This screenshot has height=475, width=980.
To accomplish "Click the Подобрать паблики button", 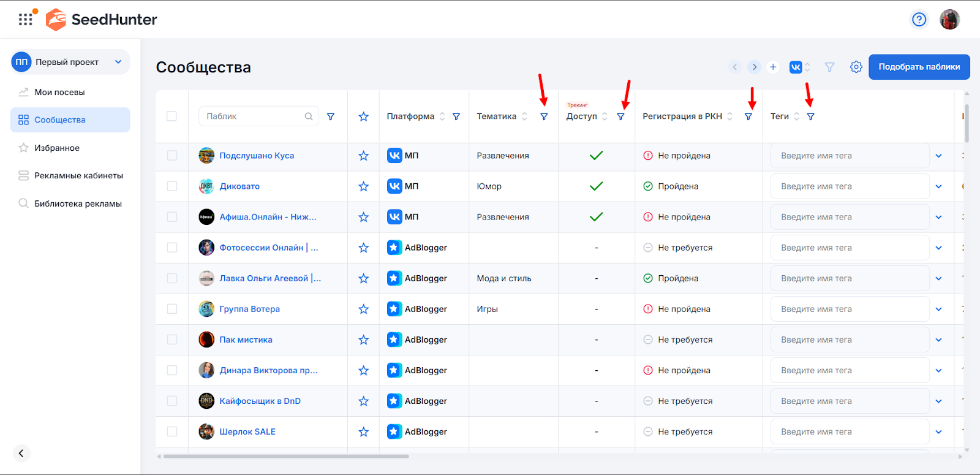I will [919, 67].
